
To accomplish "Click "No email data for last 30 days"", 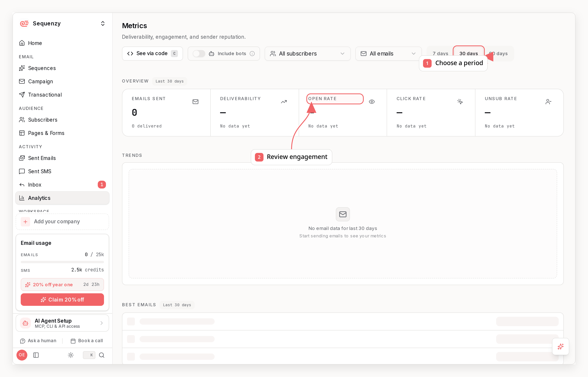I will [342, 228].
